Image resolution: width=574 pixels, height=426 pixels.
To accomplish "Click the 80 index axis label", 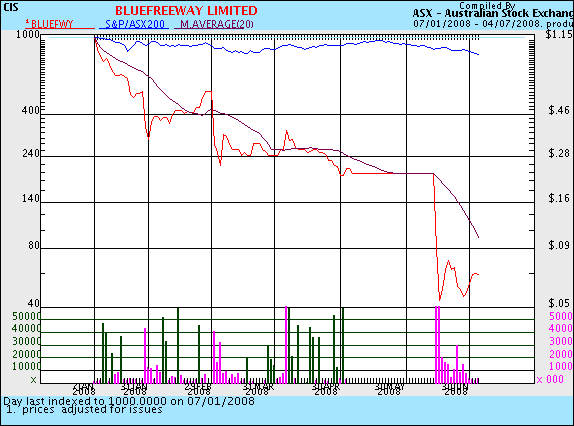I will pos(34,245).
